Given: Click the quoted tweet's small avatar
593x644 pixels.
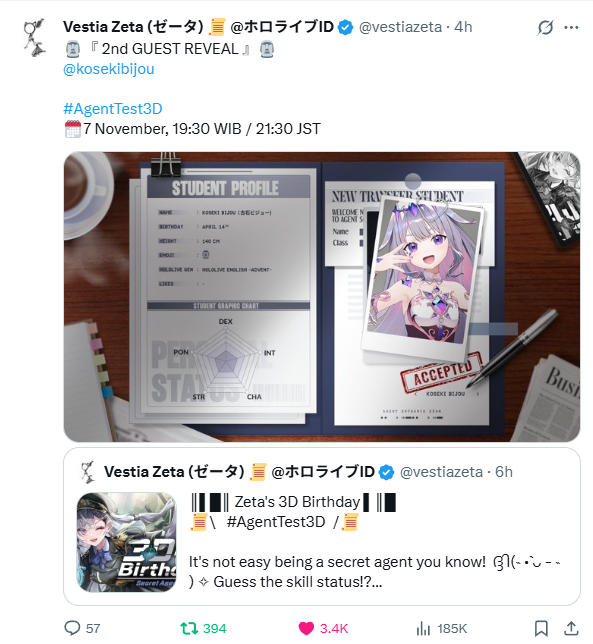Looking at the screenshot, I should click(x=87, y=472).
